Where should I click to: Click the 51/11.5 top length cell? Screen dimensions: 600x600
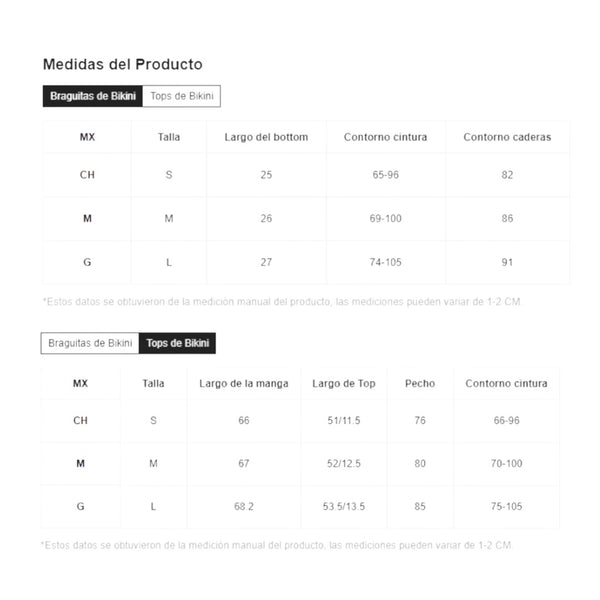click(x=343, y=420)
